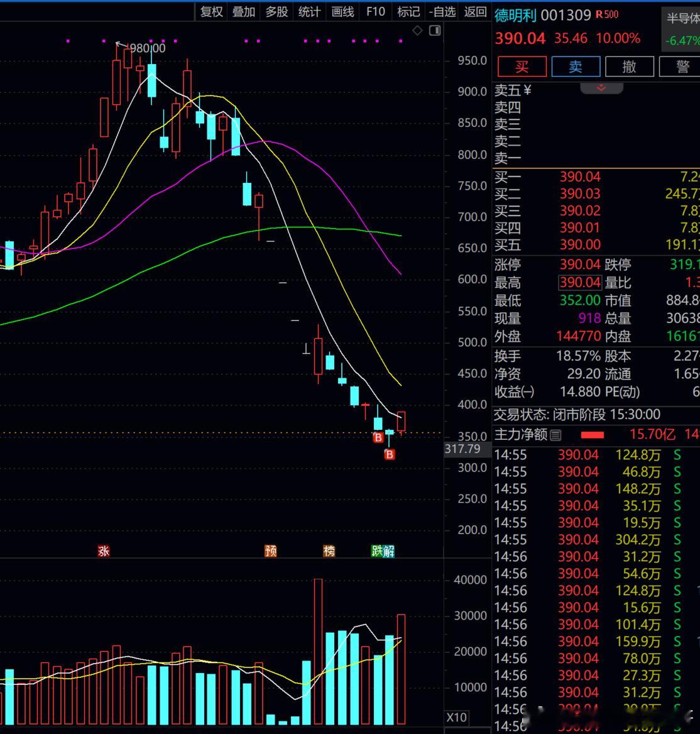Open F10 company info
This screenshot has width=700, height=734.
[x=375, y=12]
